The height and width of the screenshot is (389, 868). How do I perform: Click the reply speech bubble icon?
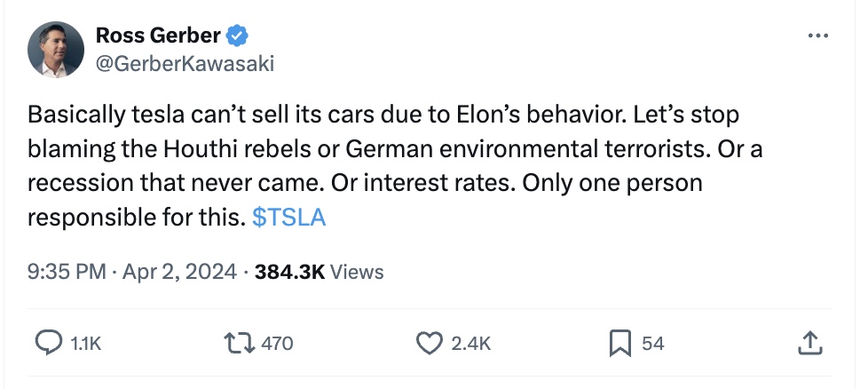coord(44,343)
